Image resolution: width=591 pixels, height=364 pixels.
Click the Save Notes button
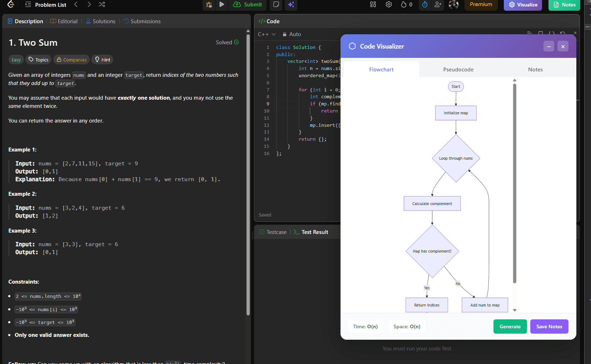[549, 326]
